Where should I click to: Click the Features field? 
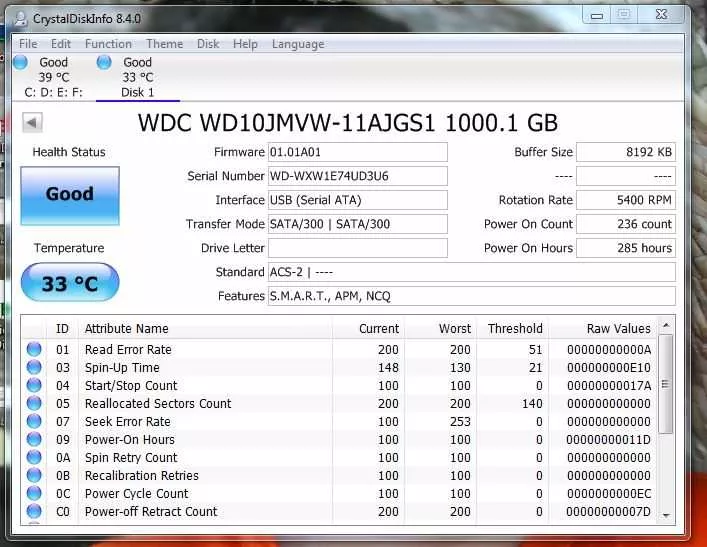pyautogui.click(x=472, y=296)
